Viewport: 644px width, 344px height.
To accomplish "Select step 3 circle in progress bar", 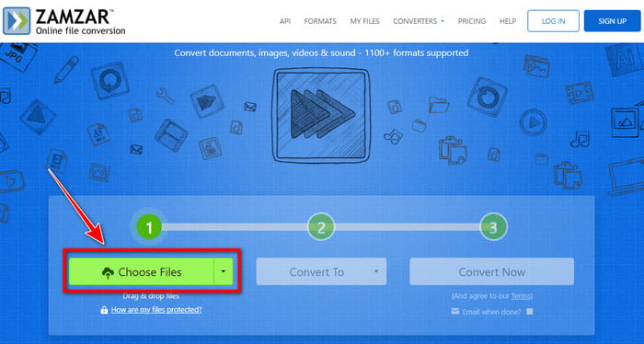I will coord(493,227).
